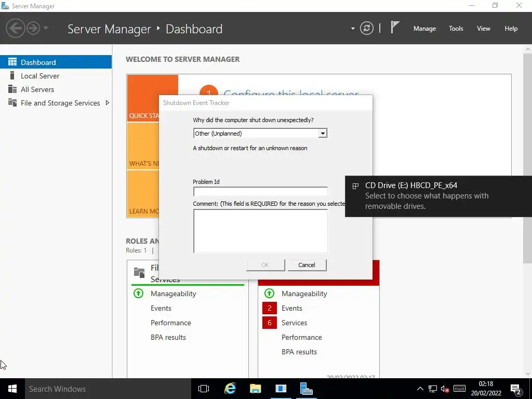Click Manageability in the red tile
Viewport: 532px width, 399px height.
pos(304,294)
